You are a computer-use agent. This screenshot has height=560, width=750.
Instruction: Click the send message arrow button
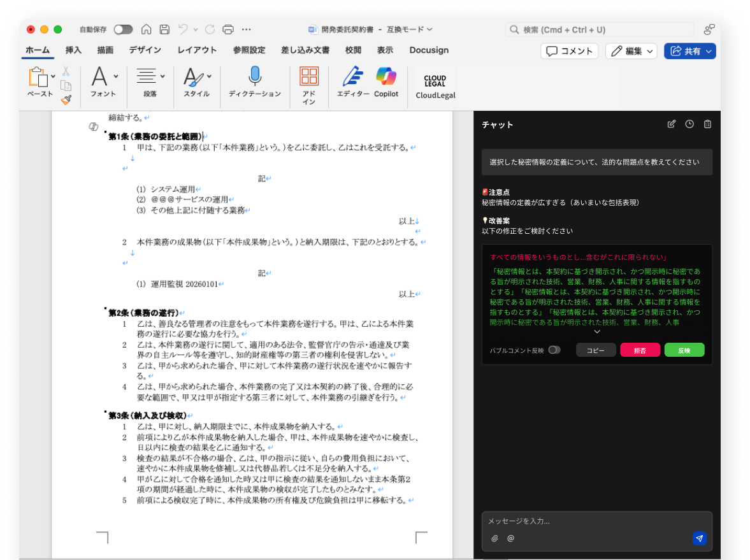coord(699,538)
